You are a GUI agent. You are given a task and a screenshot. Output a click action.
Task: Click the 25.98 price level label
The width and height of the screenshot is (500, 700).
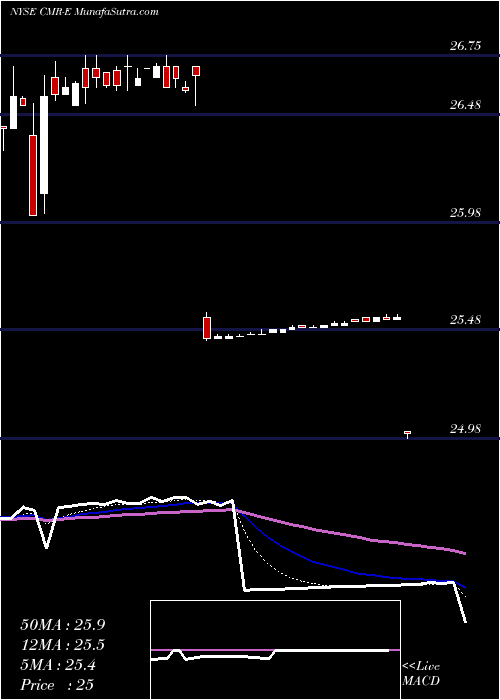465,212
